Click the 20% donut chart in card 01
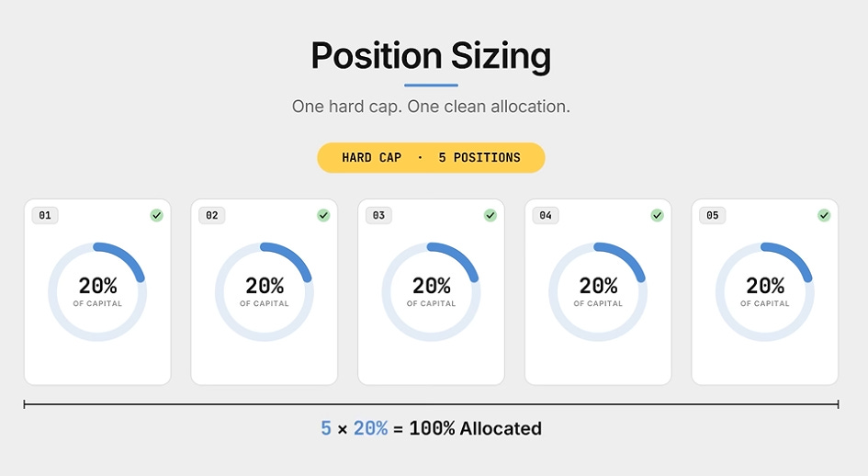 coord(97,291)
